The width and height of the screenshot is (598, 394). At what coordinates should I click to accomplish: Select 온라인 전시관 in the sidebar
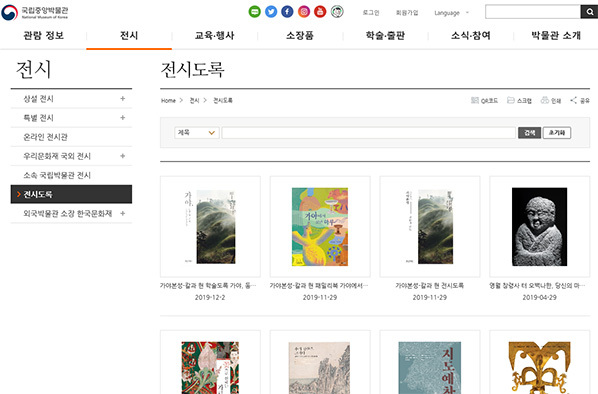click(x=45, y=137)
